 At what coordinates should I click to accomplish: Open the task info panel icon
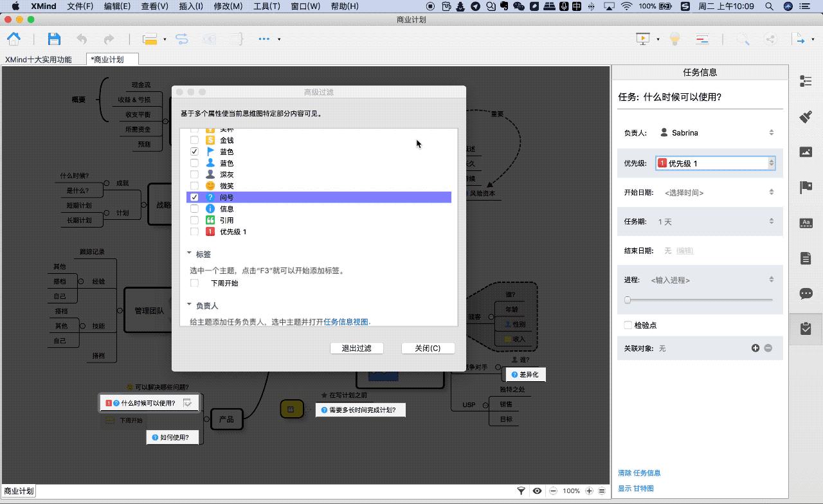[x=805, y=328]
